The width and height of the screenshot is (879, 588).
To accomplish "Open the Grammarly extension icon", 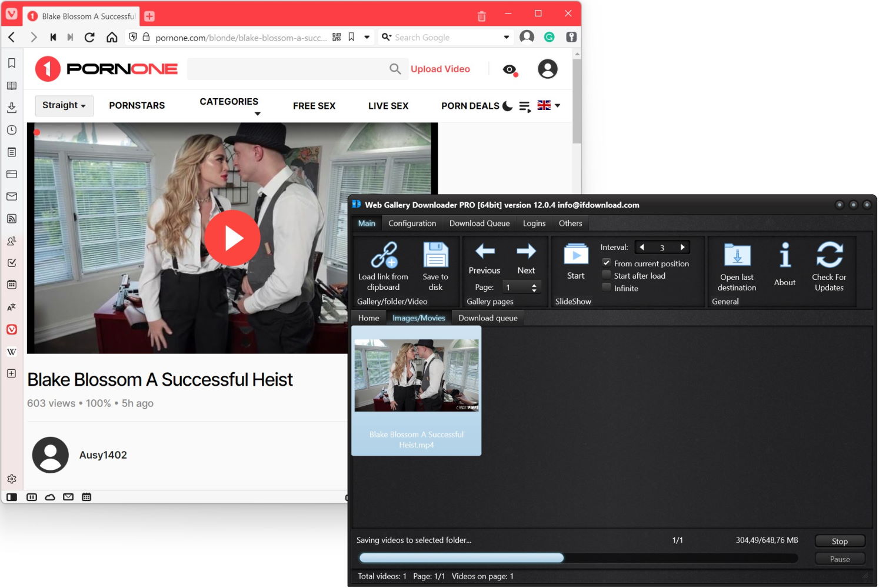I will tap(549, 37).
